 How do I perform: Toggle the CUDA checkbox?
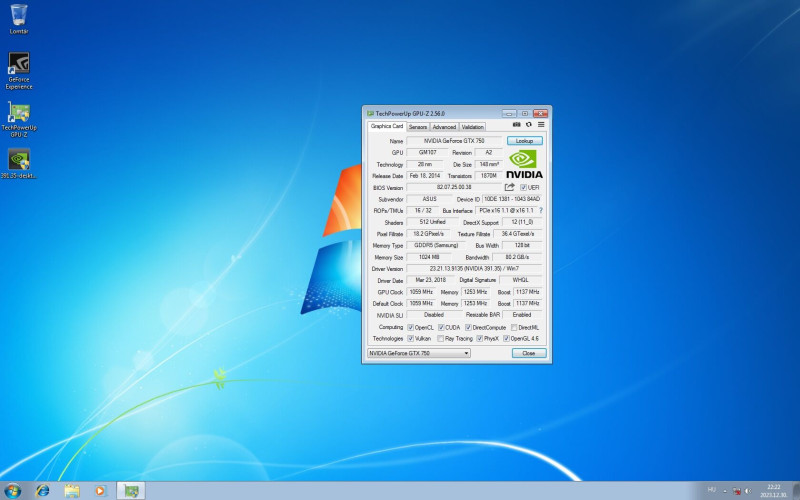tap(441, 328)
